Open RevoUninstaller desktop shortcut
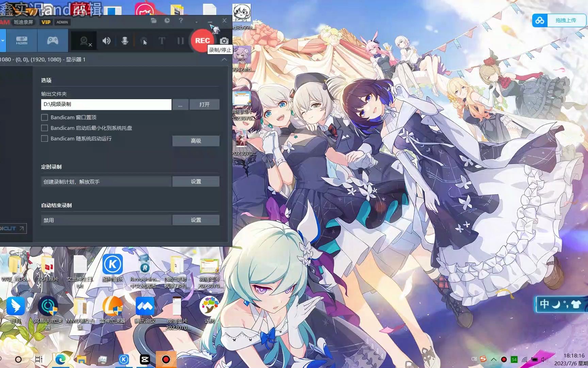Screen dimensions: 588x368 coord(145,272)
